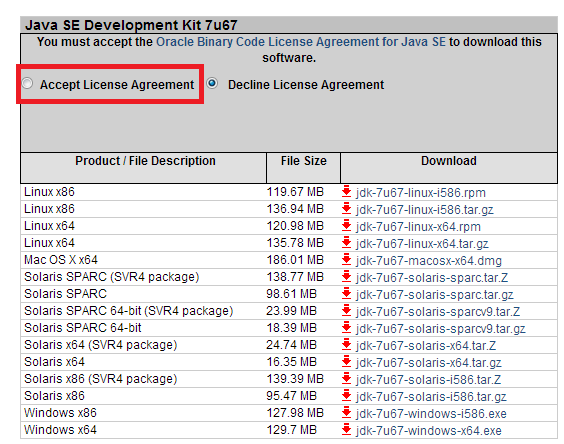Select Decline License Agreement radio button
The width and height of the screenshot is (564, 444).
coord(212,83)
